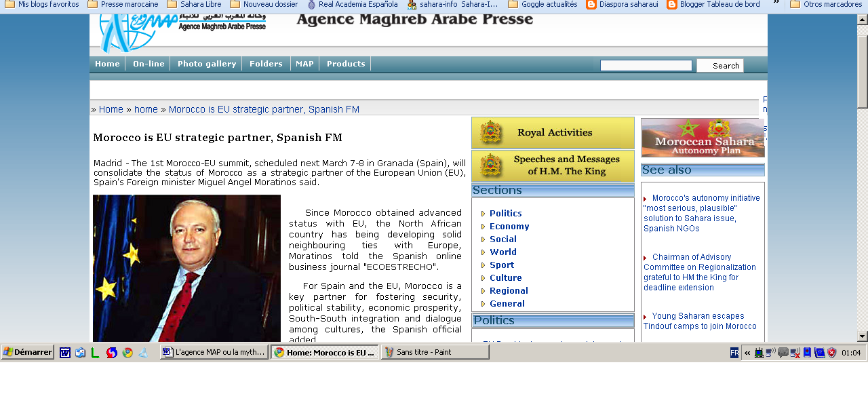Open the 'Mis blogs favoritos' bookmark folder
Viewport: 868px width, 407px height.
point(42,4)
